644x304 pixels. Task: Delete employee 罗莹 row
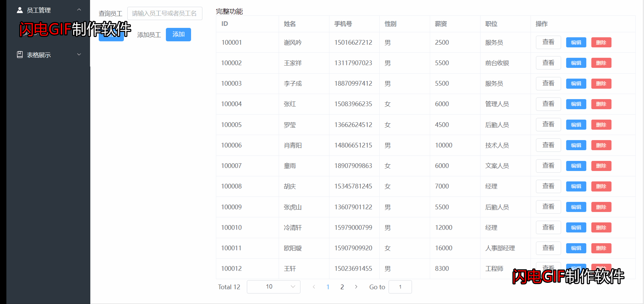coord(601,125)
